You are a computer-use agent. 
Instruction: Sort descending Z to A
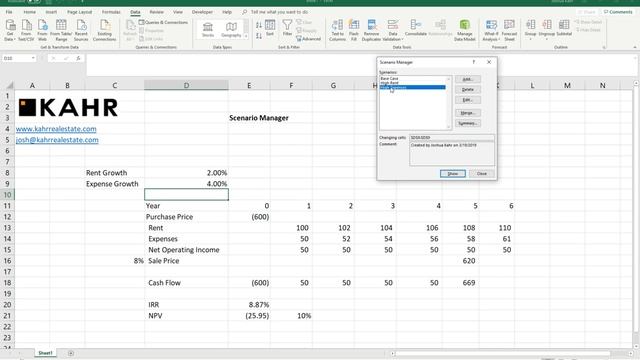(259, 36)
